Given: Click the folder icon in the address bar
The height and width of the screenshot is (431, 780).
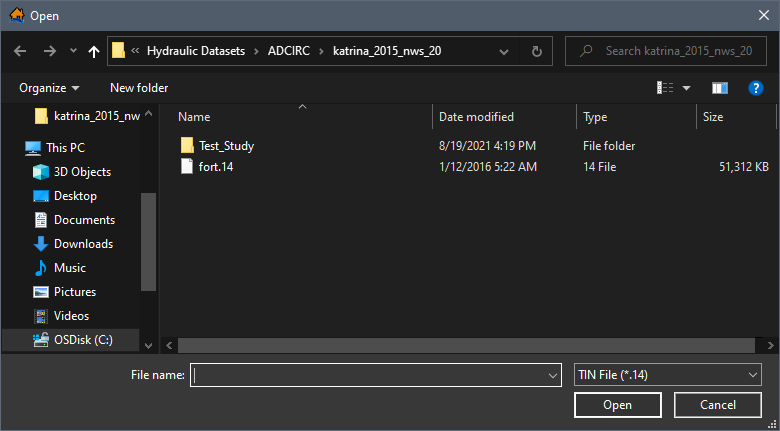Looking at the screenshot, I should coord(118,51).
